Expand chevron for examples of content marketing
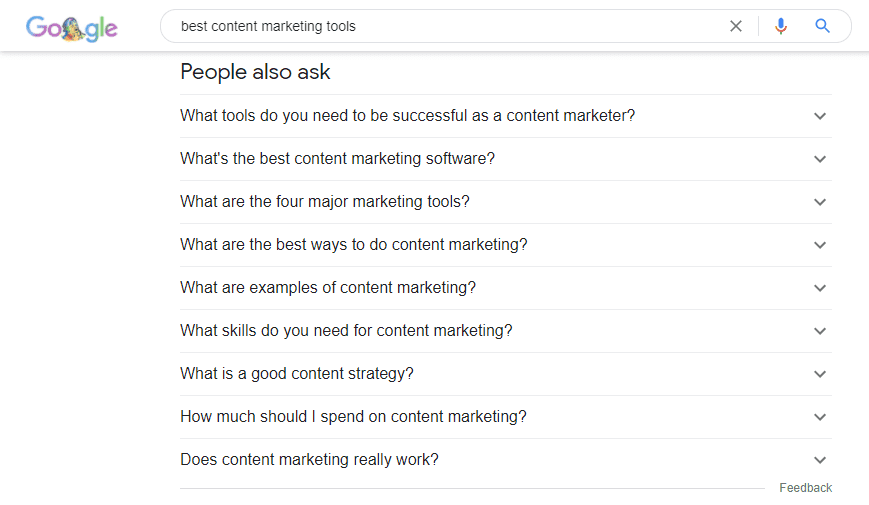 820,288
